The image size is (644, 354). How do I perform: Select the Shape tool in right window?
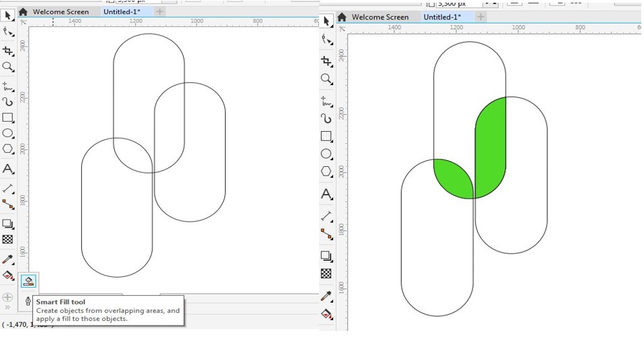[327, 39]
